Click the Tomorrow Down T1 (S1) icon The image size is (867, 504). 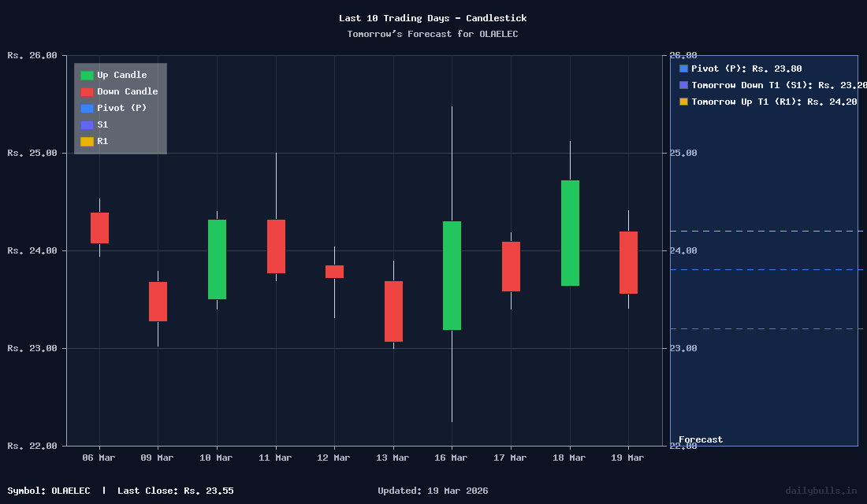(683, 85)
